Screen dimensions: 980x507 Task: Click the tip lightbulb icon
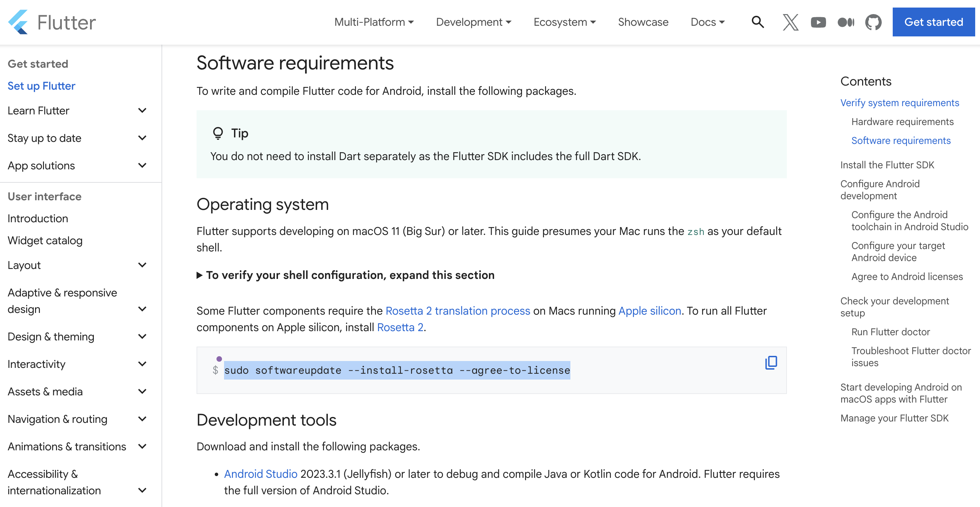[x=218, y=133]
